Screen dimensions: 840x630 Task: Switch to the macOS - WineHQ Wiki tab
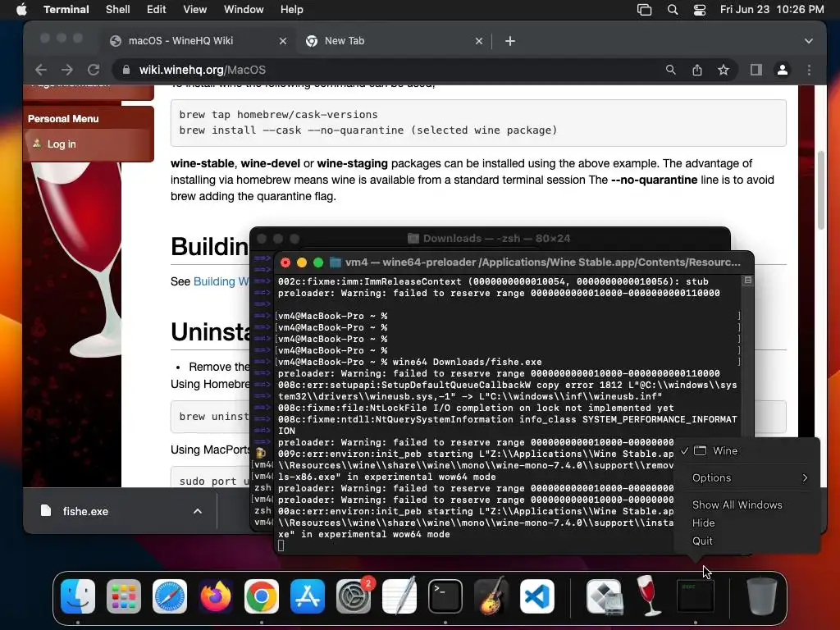pyautogui.click(x=199, y=41)
